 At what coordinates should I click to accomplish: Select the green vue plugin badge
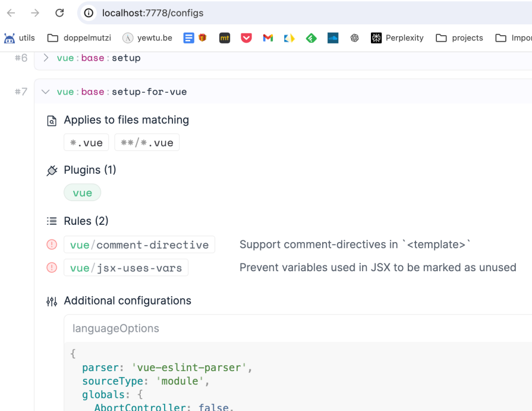(x=82, y=192)
